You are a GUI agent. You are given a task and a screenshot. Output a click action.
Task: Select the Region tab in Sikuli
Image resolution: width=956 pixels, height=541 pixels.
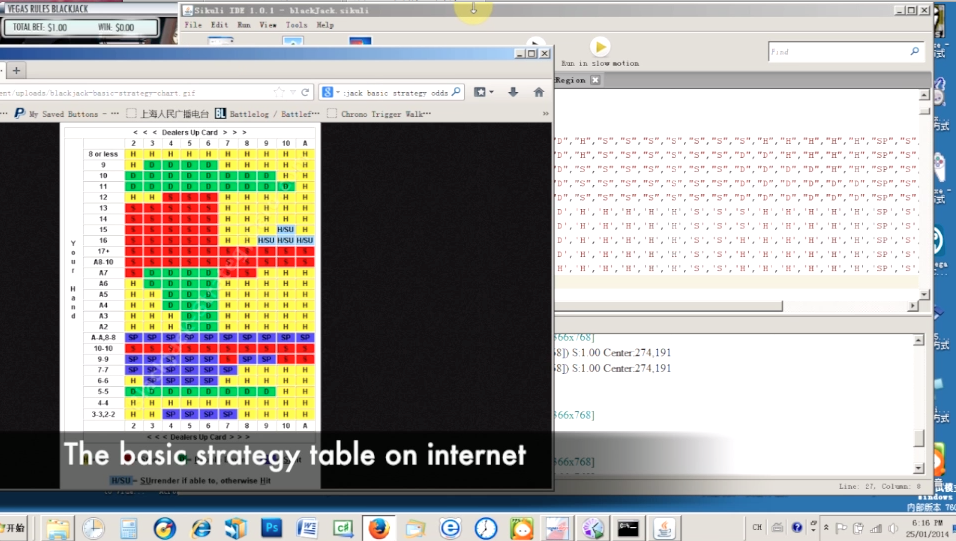571,80
